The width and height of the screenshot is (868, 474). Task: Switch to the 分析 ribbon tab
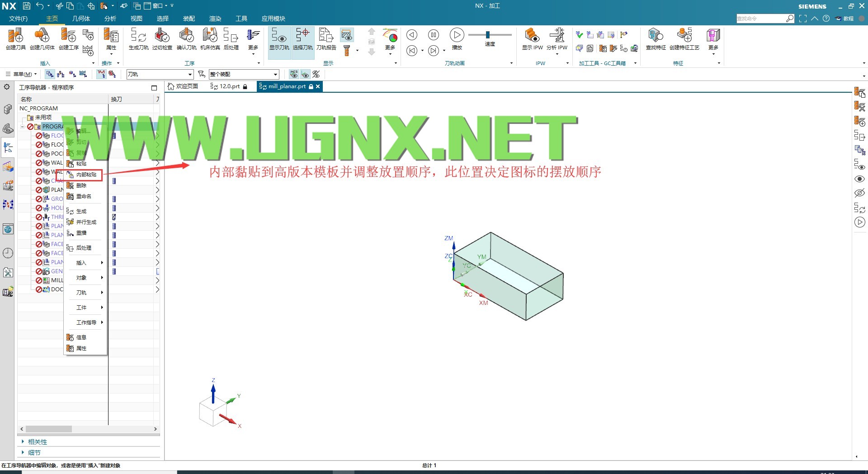pyautogui.click(x=110, y=19)
